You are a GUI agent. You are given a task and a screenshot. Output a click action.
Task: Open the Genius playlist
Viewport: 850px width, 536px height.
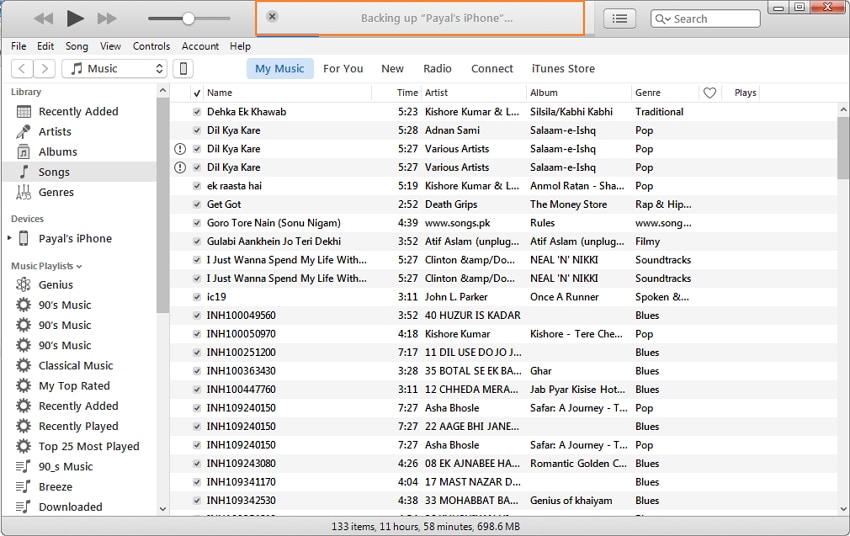[x=79, y=285]
